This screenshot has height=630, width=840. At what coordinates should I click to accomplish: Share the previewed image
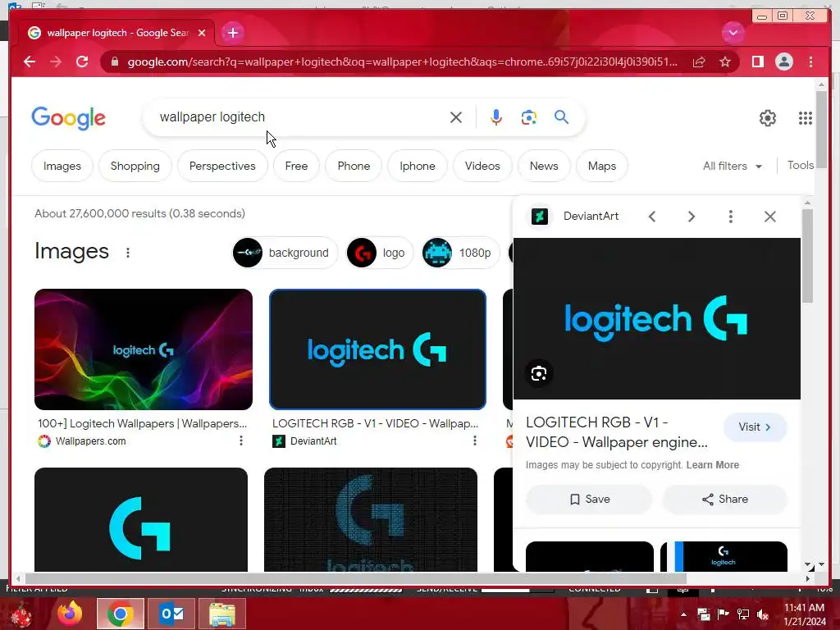pos(725,500)
